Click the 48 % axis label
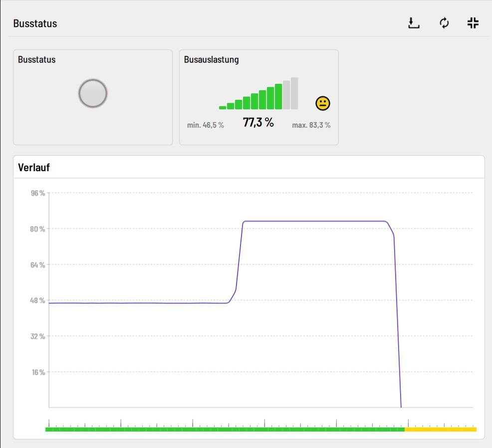 click(38, 301)
